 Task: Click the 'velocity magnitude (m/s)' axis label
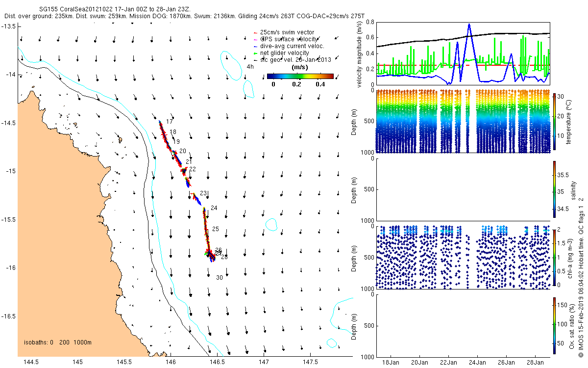pyautogui.click(x=360, y=53)
